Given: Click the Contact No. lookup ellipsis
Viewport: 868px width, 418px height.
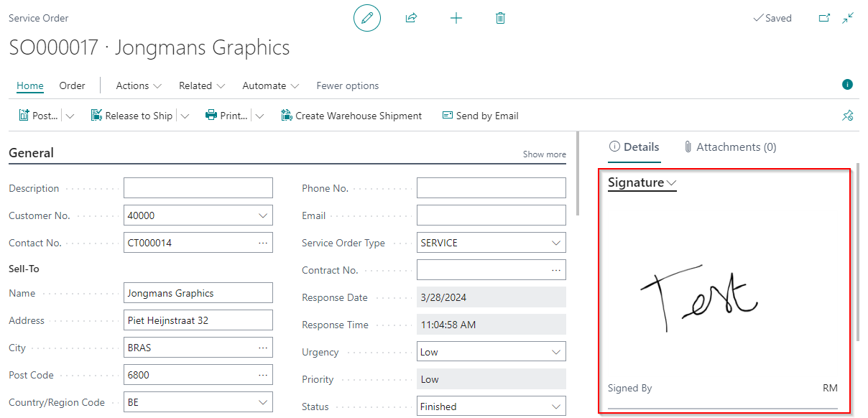Looking at the screenshot, I should pyautogui.click(x=263, y=243).
